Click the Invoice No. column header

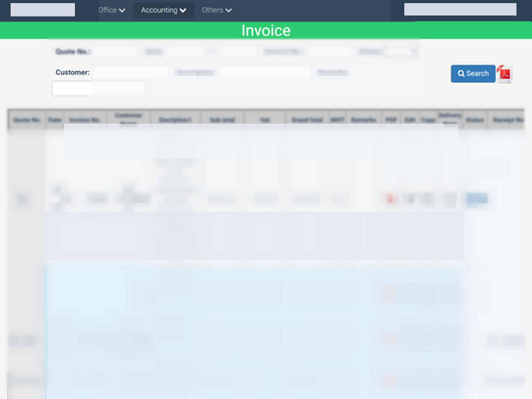85,120
